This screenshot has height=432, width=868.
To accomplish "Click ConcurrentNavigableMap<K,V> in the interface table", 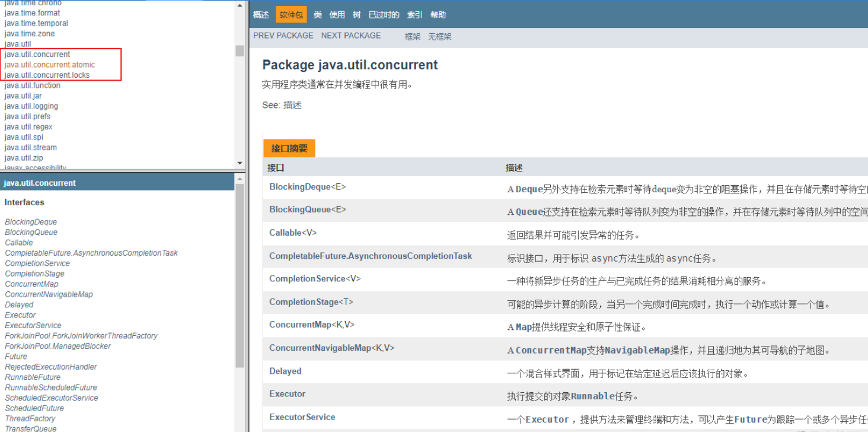I will pos(331,348).
